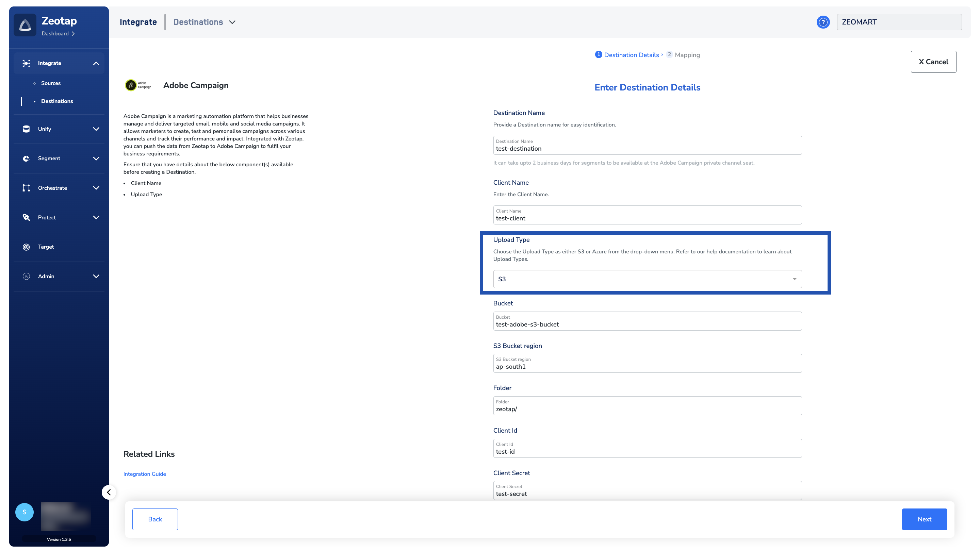980x551 pixels.
Task: Click the S user avatar
Action: (24, 512)
